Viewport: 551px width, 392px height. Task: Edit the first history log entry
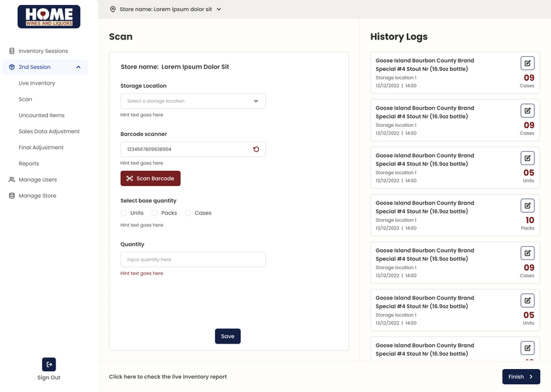click(x=527, y=63)
